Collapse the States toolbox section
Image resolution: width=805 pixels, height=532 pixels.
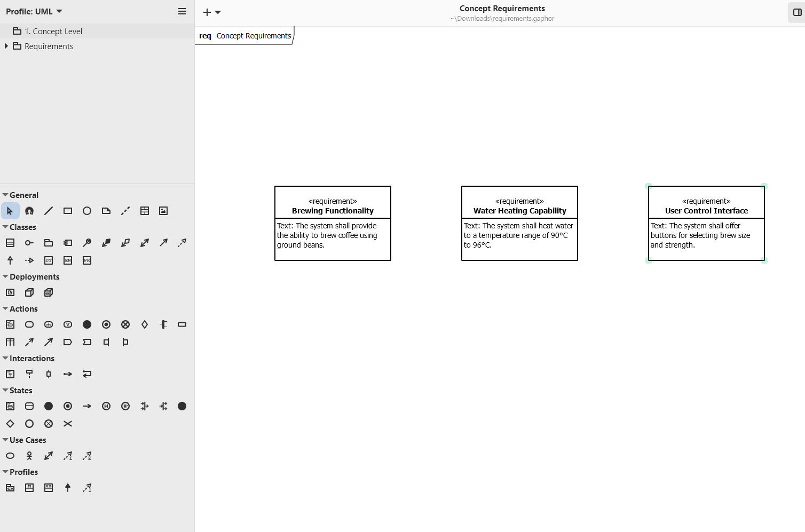[6, 391]
